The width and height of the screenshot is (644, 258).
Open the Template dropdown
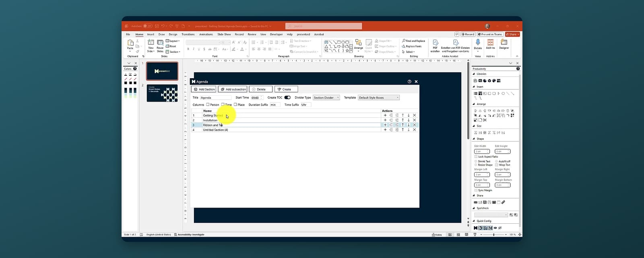[x=378, y=98]
